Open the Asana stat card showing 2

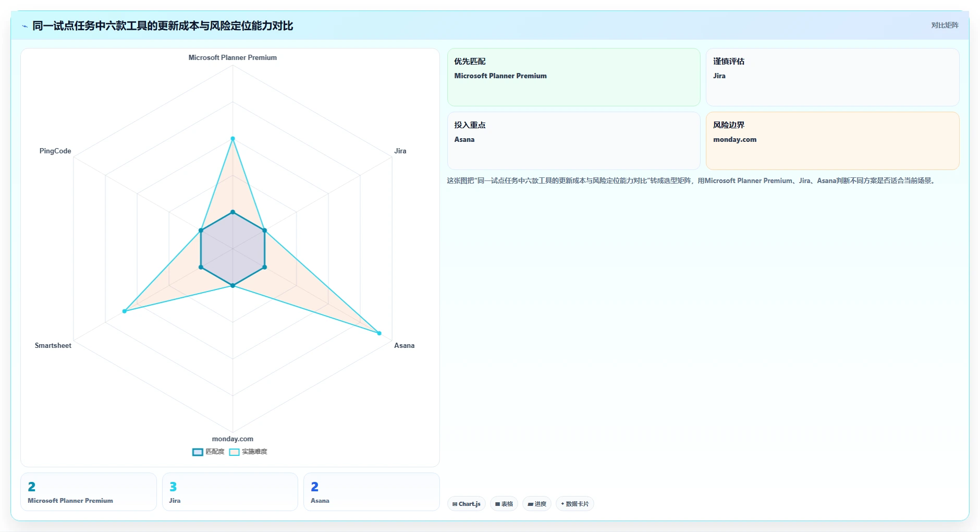pyautogui.click(x=372, y=492)
